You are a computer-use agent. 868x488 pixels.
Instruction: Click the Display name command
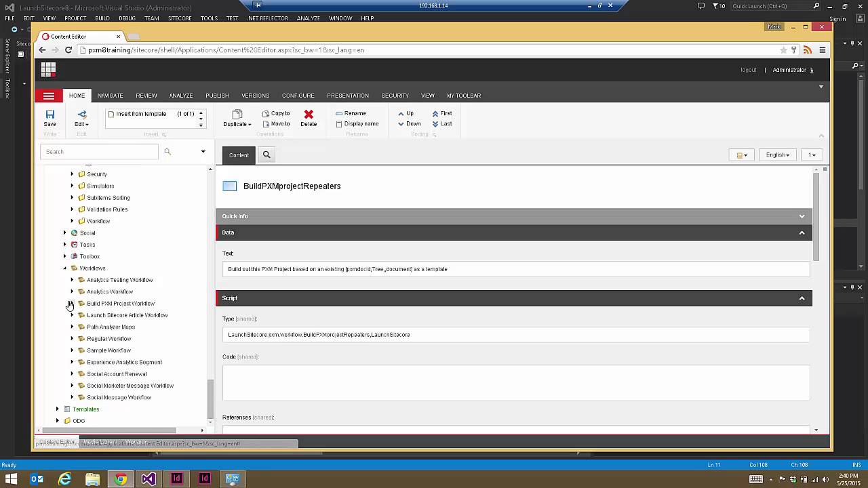(x=357, y=123)
